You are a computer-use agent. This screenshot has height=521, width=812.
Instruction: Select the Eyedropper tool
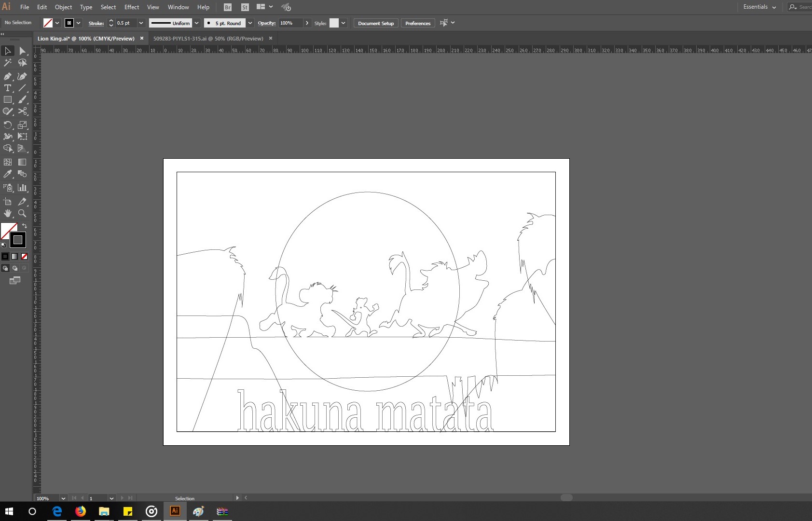8,174
